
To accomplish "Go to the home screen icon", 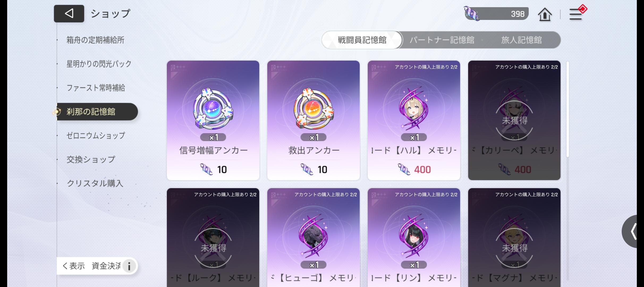I will coord(545,14).
